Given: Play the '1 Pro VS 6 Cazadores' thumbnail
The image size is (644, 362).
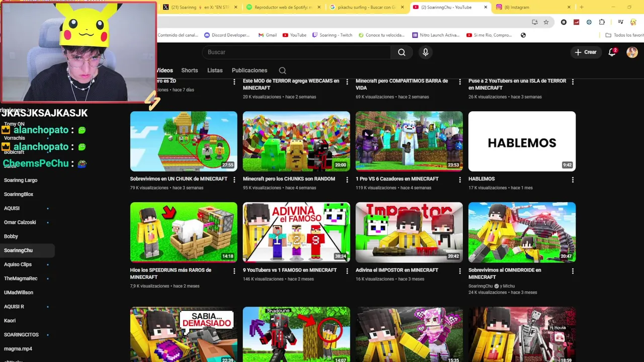Looking at the screenshot, I should (409, 141).
